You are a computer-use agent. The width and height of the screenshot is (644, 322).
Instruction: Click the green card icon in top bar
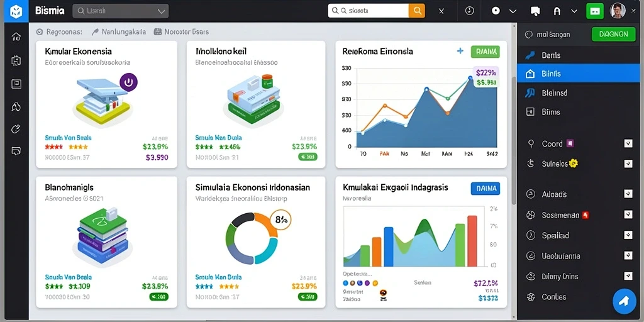[594, 11]
